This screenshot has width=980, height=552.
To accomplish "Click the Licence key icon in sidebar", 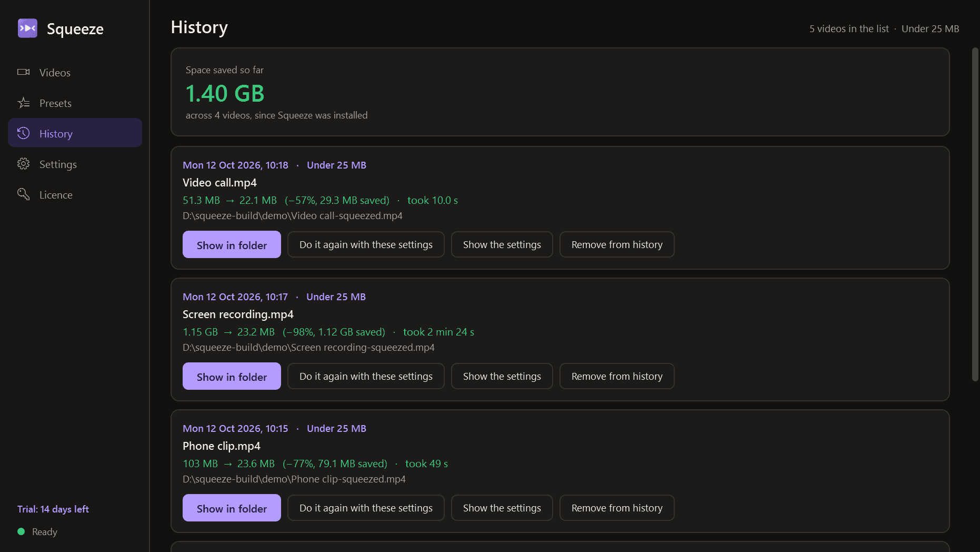I will (x=24, y=194).
